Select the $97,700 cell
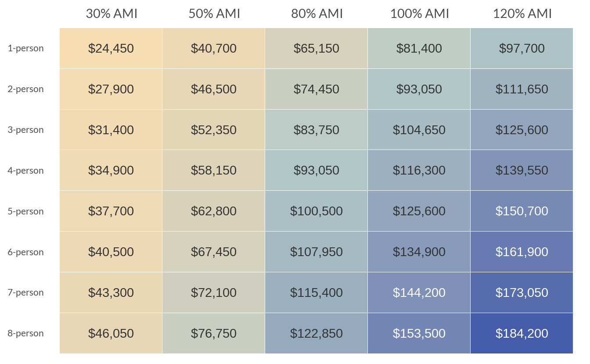 [x=522, y=48]
